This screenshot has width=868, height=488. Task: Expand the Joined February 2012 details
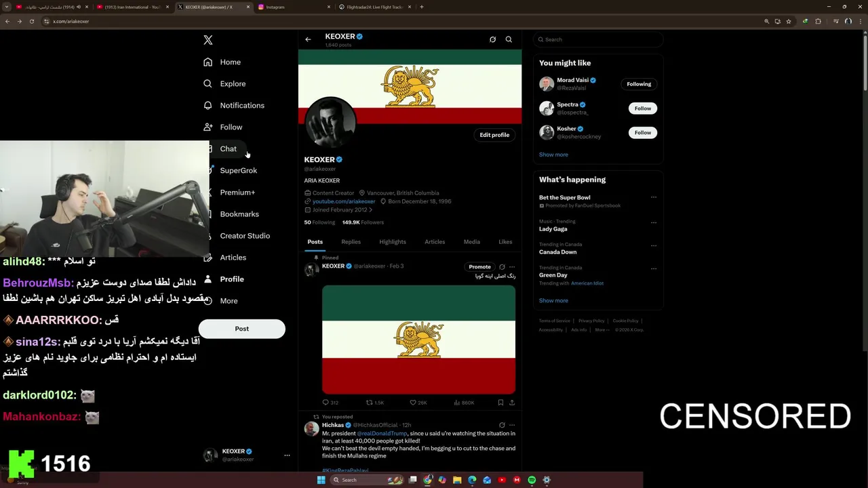[338, 209]
